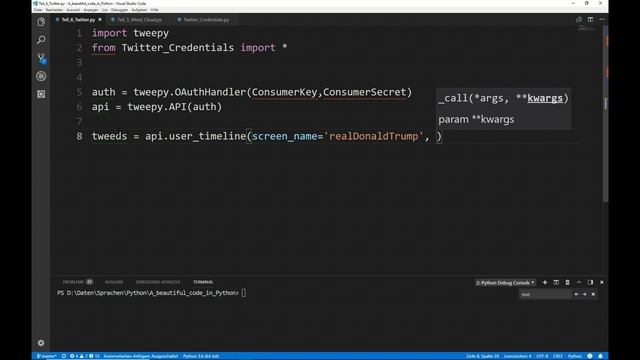Screen dimensions: 640x360
Task: Click sync changes icon in status bar
Action: 64,356
